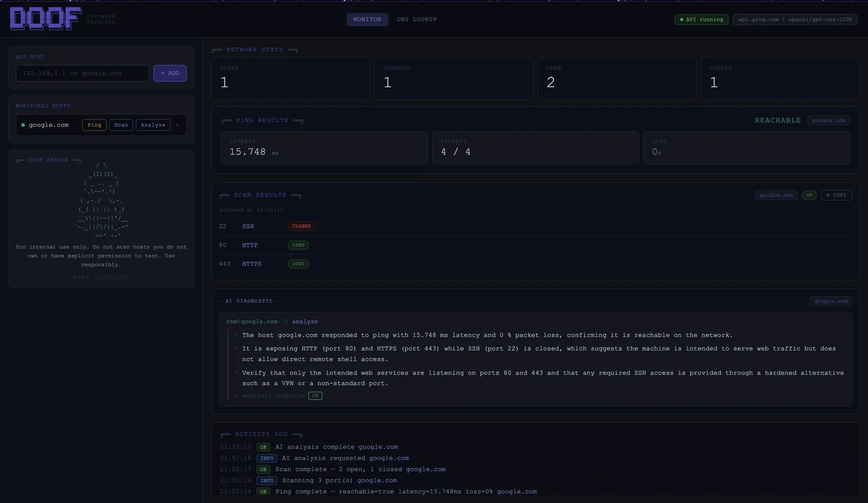The height and width of the screenshot is (503, 868).
Task: Click the Scan complete log entry
Action: [333, 469]
